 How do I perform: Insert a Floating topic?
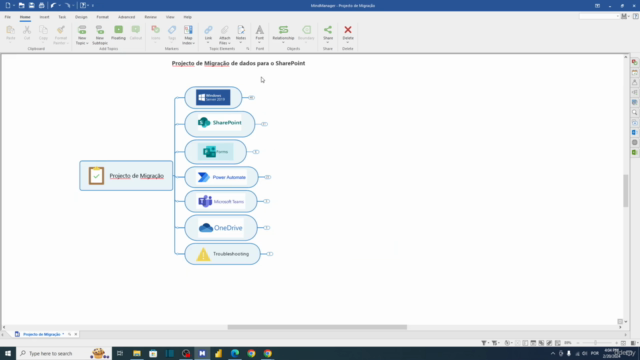[118, 33]
